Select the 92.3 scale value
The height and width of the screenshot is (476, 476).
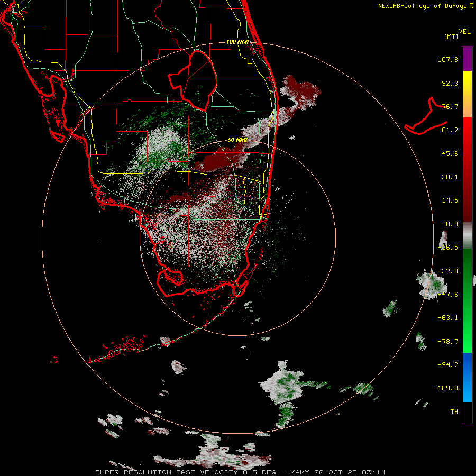pyautogui.click(x=450, y=83)
